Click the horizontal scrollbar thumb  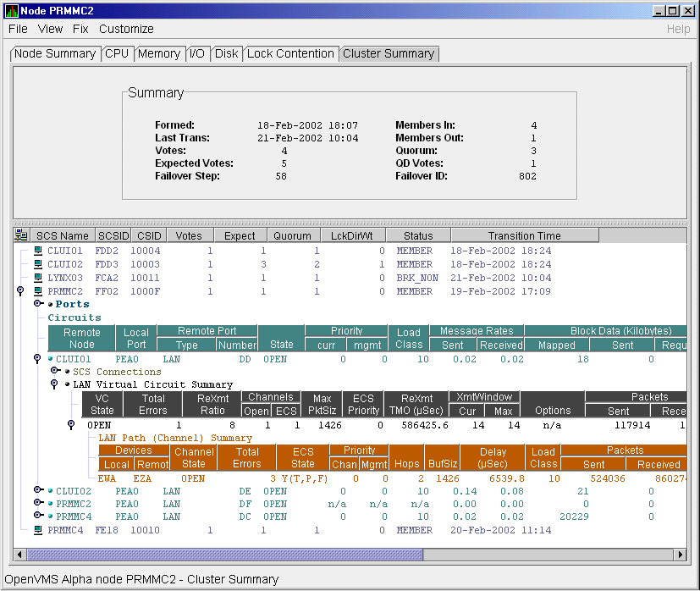[224, 555]
